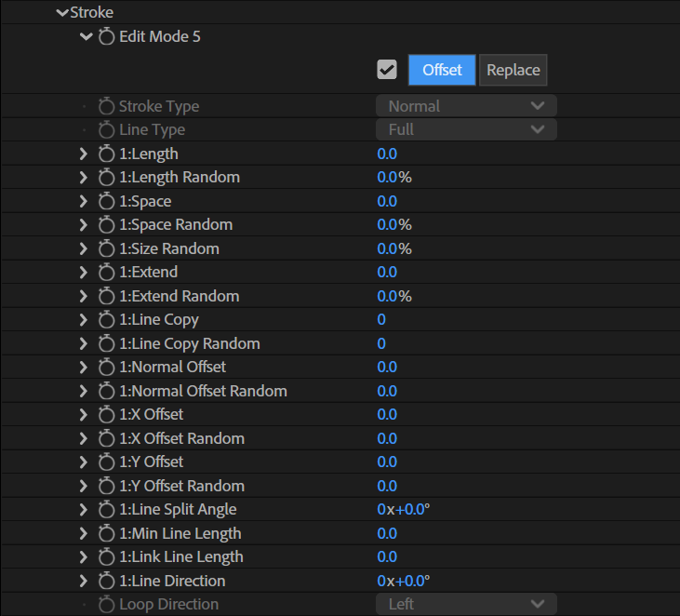Screen dimensions: 680x616
Task: Expand the 1:Extend property
Action: click(x=84, y=272)
